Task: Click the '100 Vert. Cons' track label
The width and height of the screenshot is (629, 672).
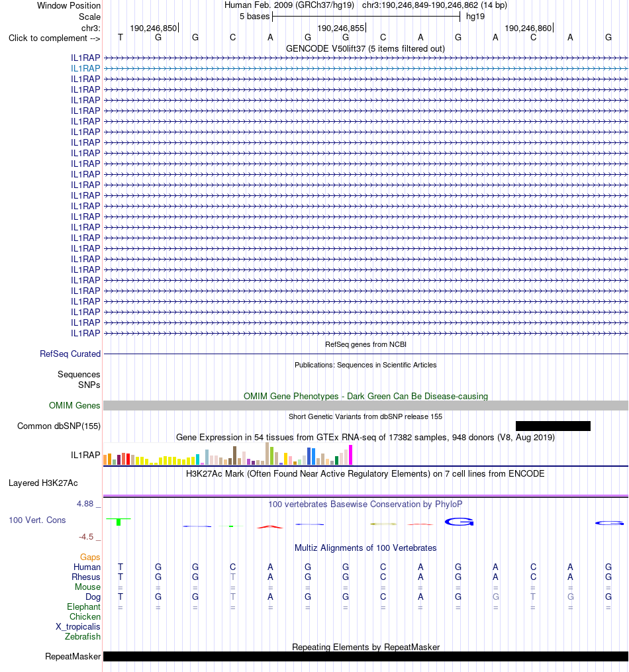Action: tap(37, 520)
